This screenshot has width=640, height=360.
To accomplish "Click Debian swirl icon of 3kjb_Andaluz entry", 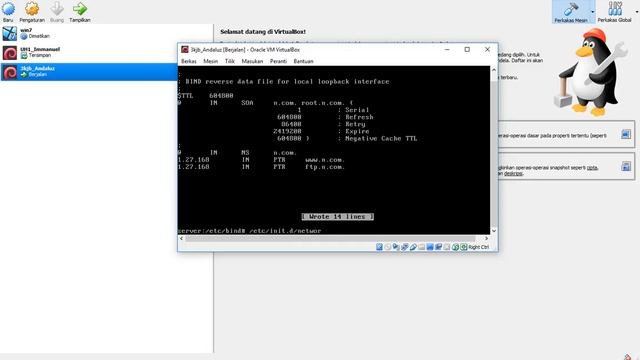I will (9, 72).
